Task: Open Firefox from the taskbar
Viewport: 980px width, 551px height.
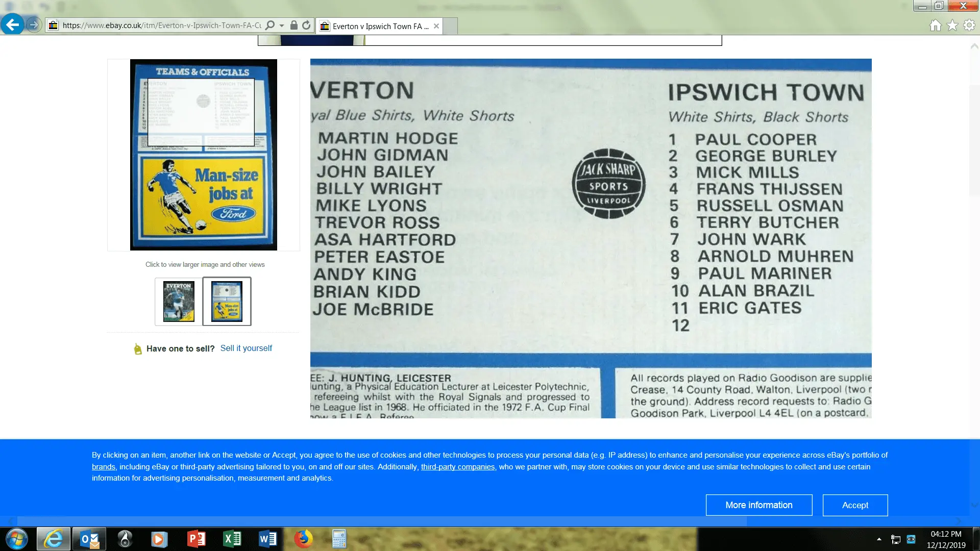Action: click(x=303, y=539)
